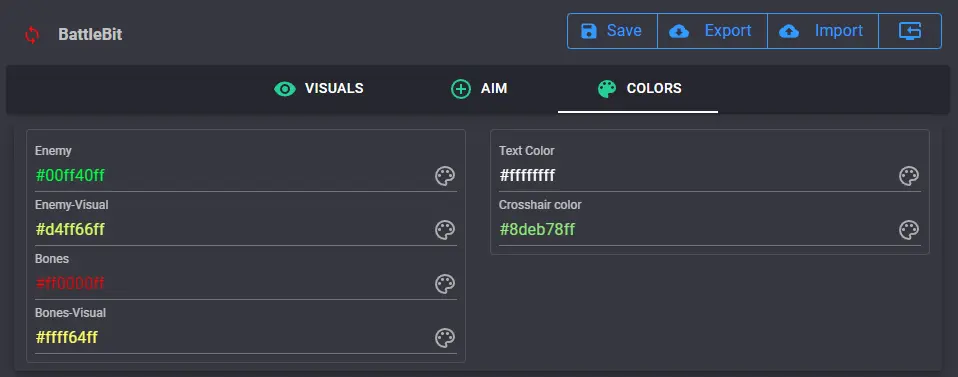Click the red refresh icon beside BattleBit
Viewport: 958px width, 377px height.
(32, 35)
